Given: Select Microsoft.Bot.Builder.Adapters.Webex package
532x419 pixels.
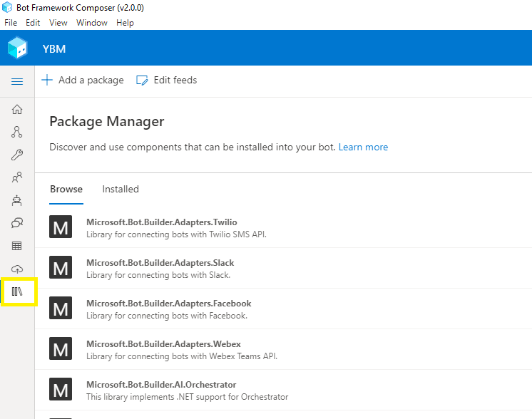Looking at the screenshot, I should coord(163,343).
